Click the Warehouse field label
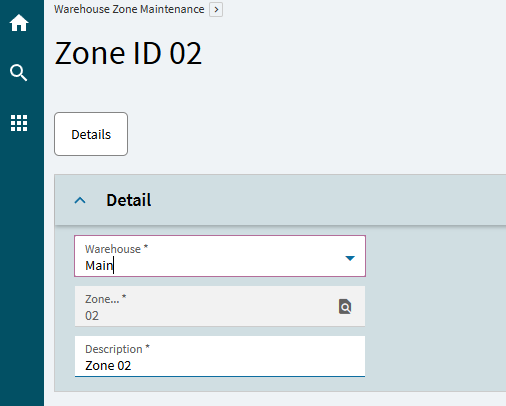The image size is (506, 406). (x=116, y=249)
